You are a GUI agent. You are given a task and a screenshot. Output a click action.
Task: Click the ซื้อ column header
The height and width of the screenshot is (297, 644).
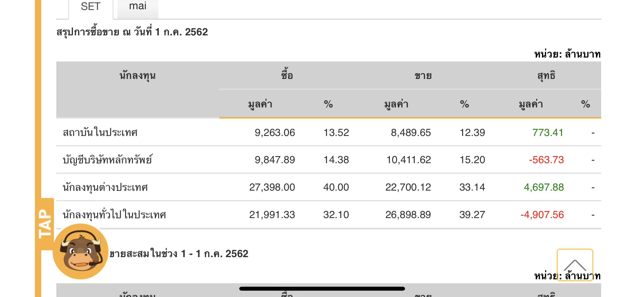287,76
